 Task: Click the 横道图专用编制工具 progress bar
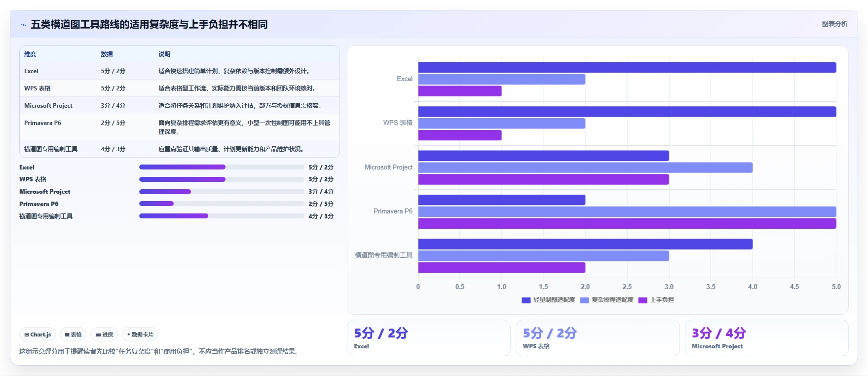(222, 216)
